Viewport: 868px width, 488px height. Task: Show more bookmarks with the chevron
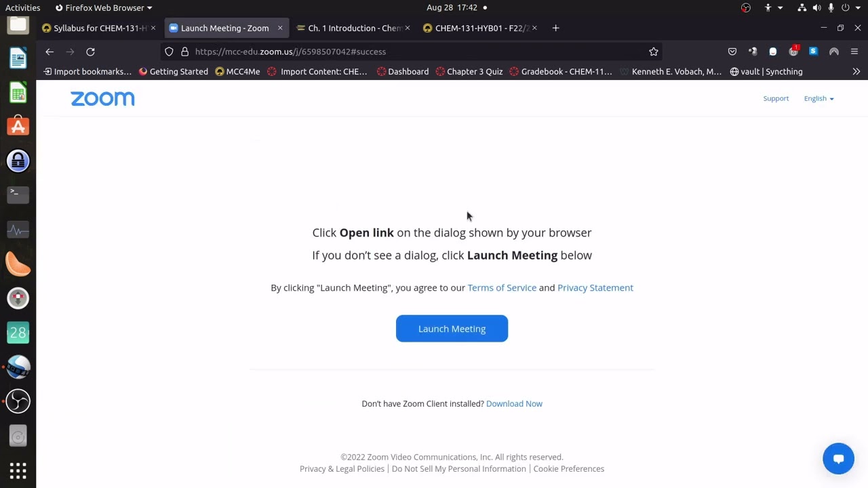coord(856,71)
